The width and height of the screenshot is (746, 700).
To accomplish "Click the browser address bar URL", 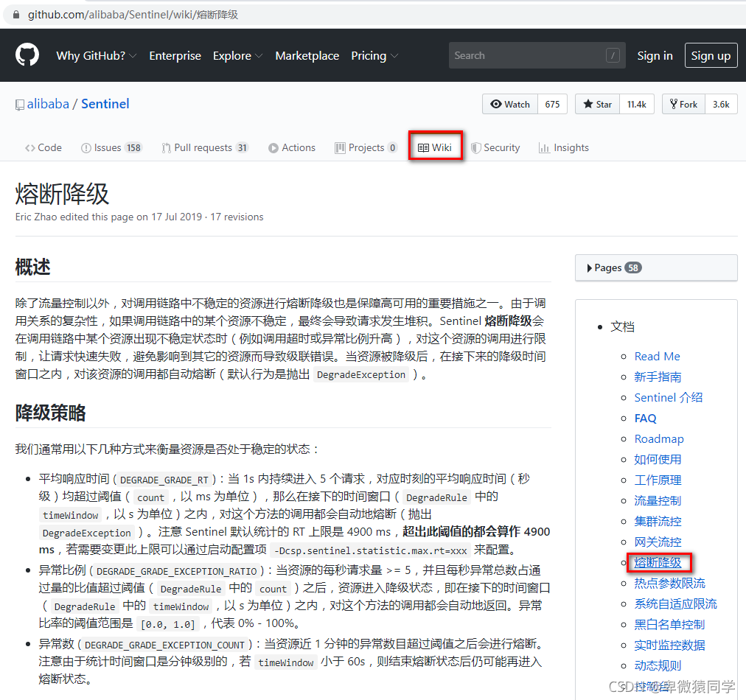I will tap(133, 15).
